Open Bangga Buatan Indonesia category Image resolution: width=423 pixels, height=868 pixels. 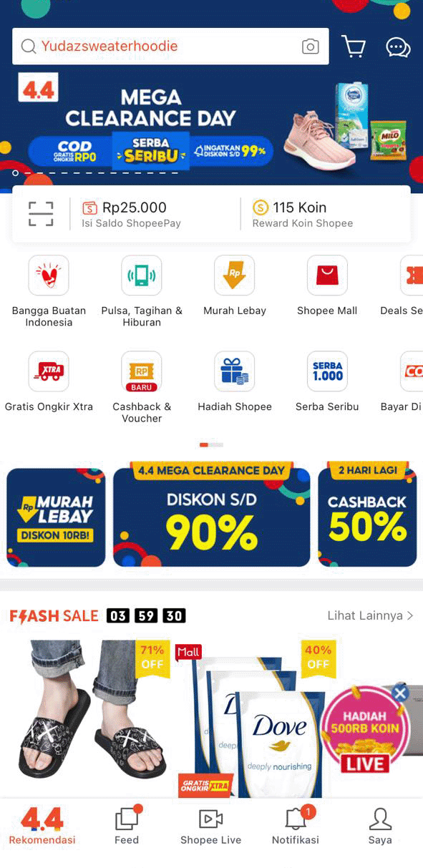49,275
